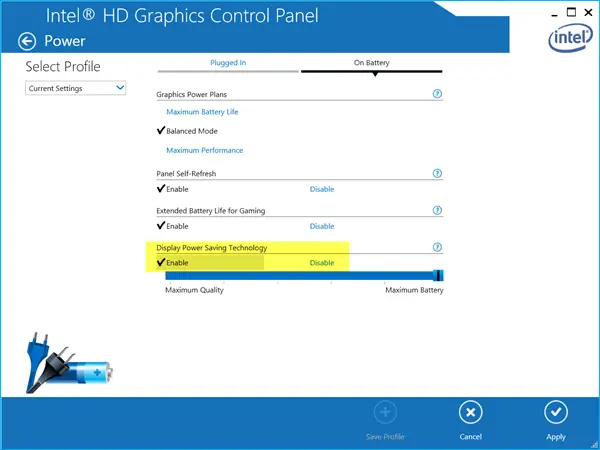
Task: Click the Maximum Quality slider label
Action: pos(194,290)
